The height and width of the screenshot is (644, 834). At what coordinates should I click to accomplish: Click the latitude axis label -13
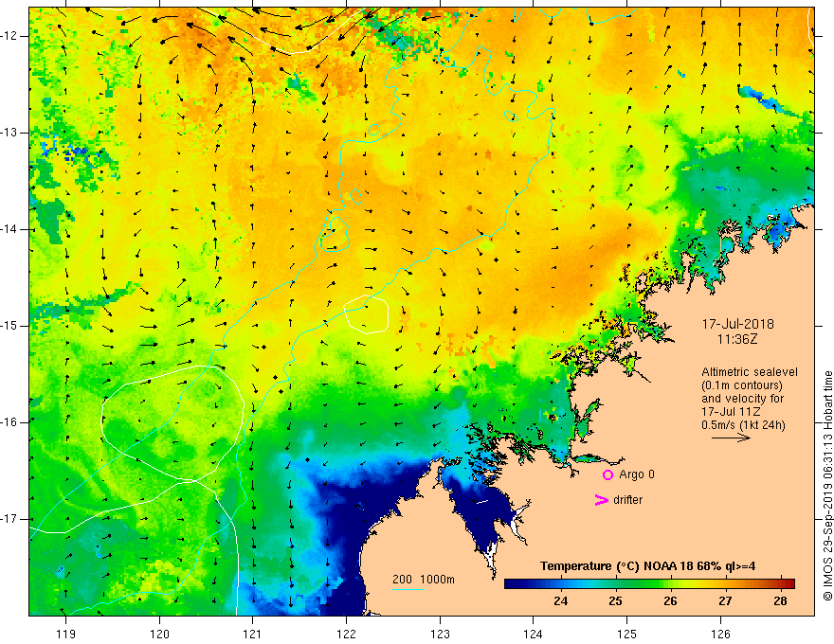[x=10, y=133]
